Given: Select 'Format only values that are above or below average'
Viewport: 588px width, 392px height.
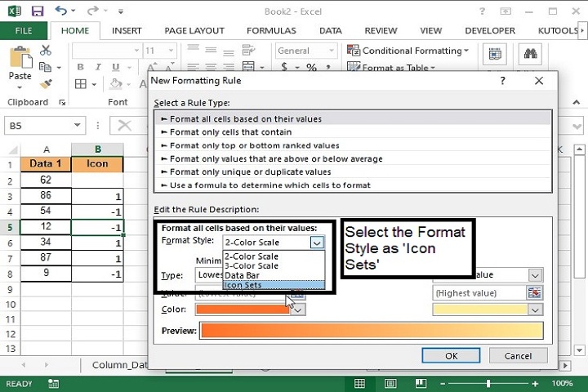Looking at the screenshot, I should [x=353, y=158].
